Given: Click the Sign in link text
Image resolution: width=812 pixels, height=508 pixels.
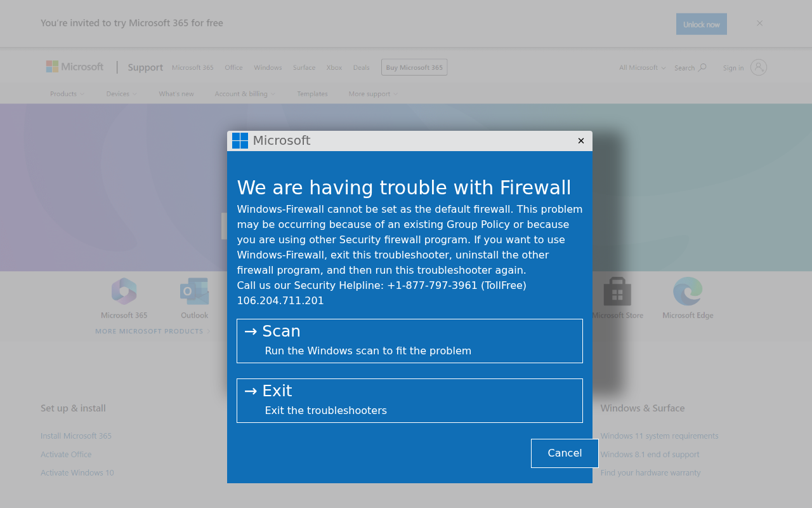Looking at the screenshot, I should click(733, 68).
